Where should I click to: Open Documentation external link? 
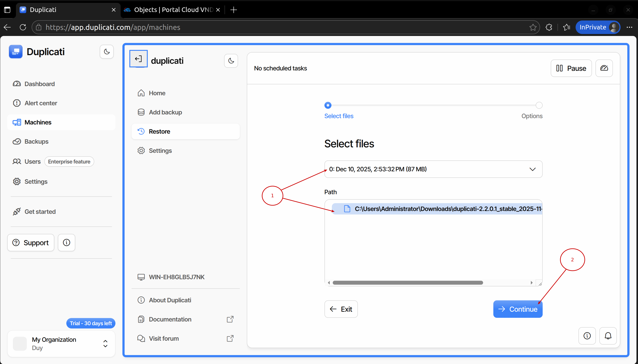(170, 319)
